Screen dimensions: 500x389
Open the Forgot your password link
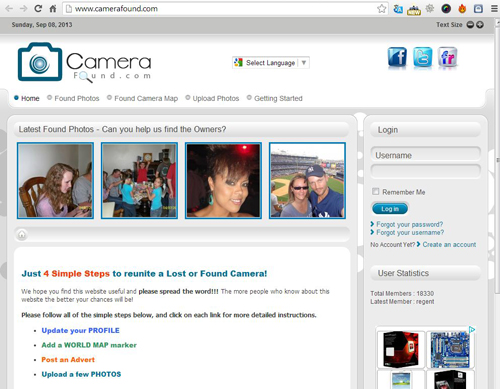click(410, 224)
